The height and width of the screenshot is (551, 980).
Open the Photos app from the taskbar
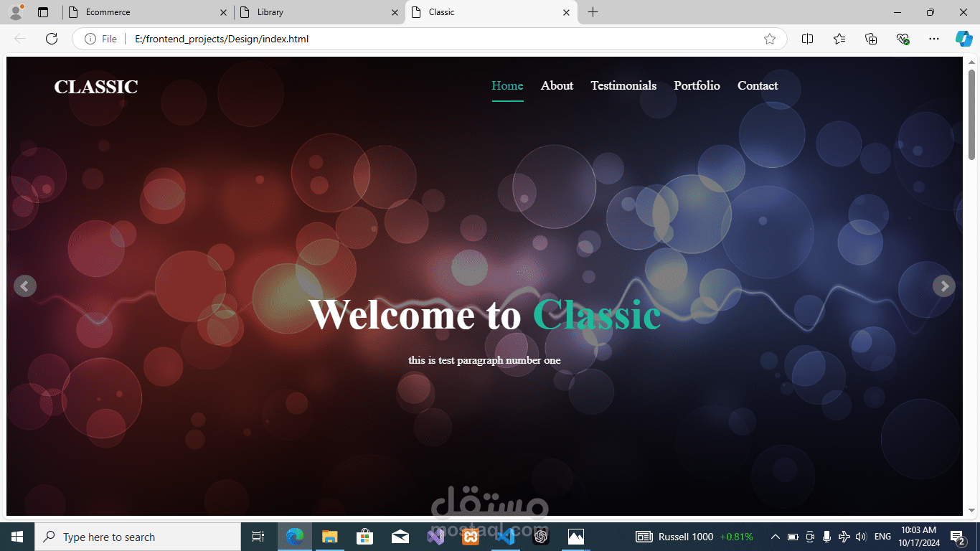point(576,537)
